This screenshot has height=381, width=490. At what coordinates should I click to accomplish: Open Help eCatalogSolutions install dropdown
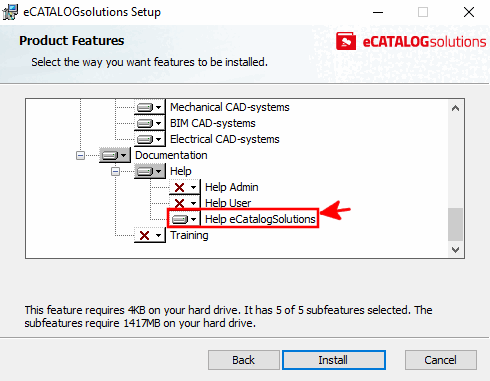[x=185, y=219]
